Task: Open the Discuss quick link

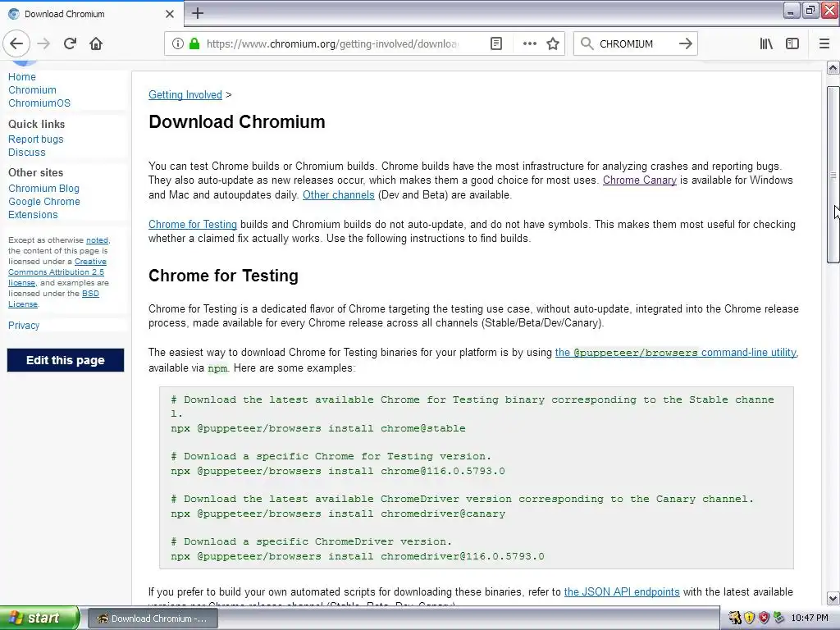Action: point(27,152)
